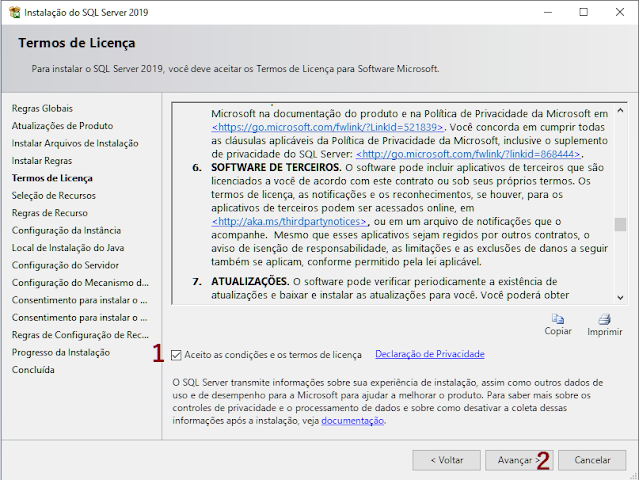Select the 'Atualizações de Produto' step
Viewport: 639px width, 480px height.
pyautogui.click(x=62, y=126)
